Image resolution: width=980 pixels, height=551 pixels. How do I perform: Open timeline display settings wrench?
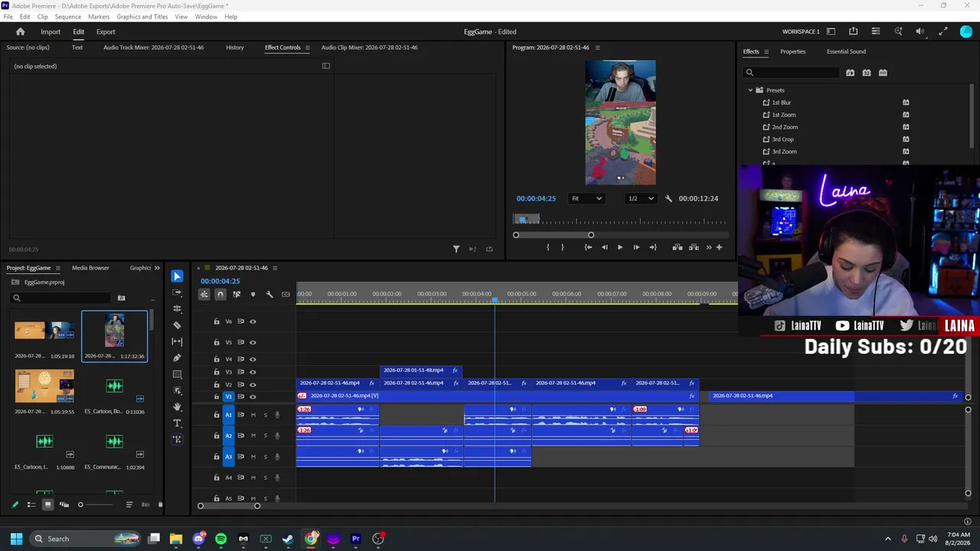tap(269, 295)
